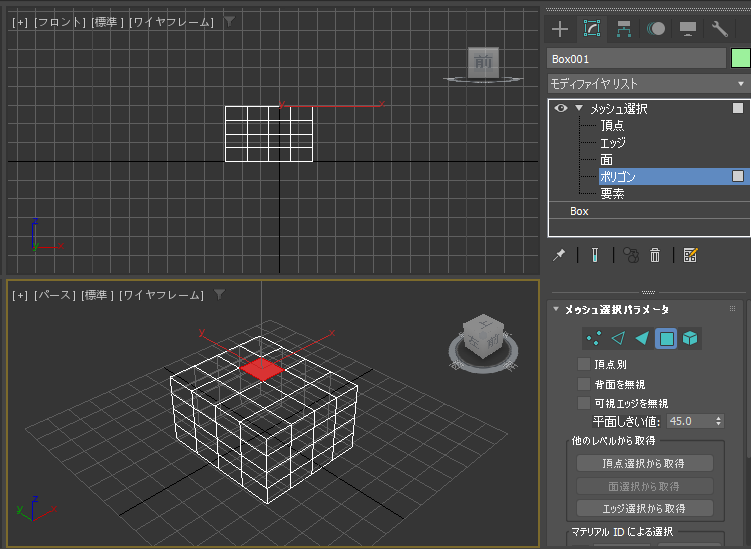Open the Hierarchy command panel tab

pos(624,29)
